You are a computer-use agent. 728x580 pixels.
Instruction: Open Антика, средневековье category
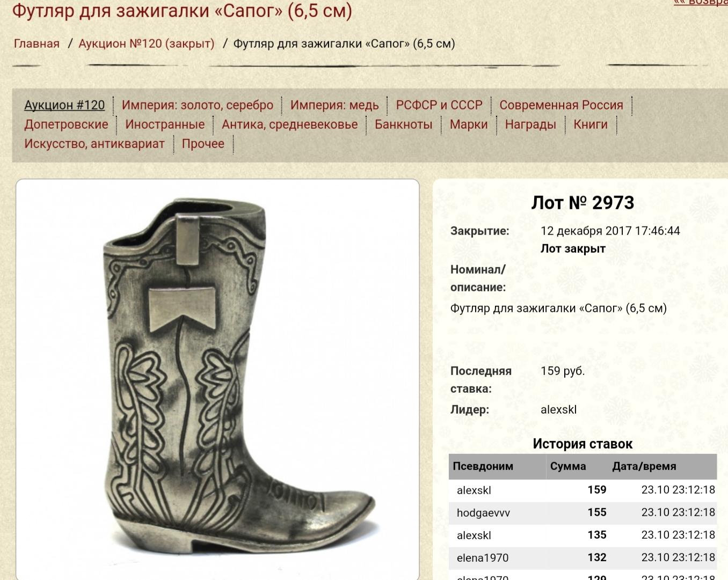290,124
